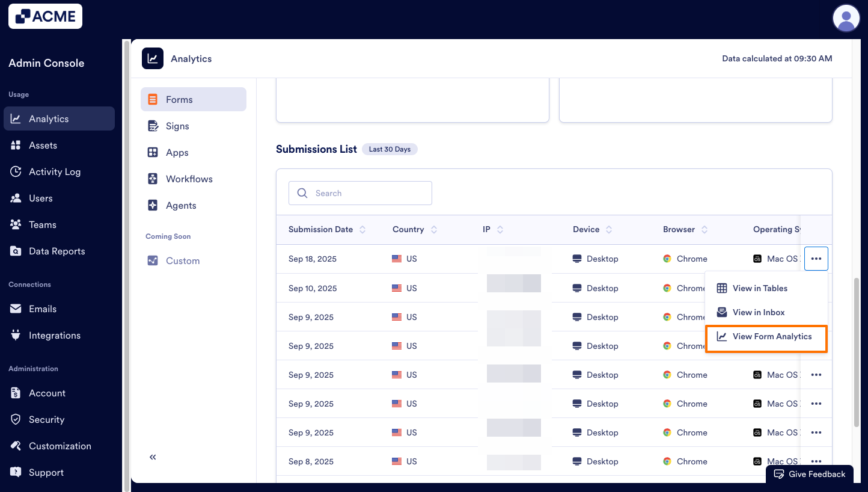This screenshot has height=492, width=868.
Task: Click the Country column sort arrows
Action: point(434,229)
